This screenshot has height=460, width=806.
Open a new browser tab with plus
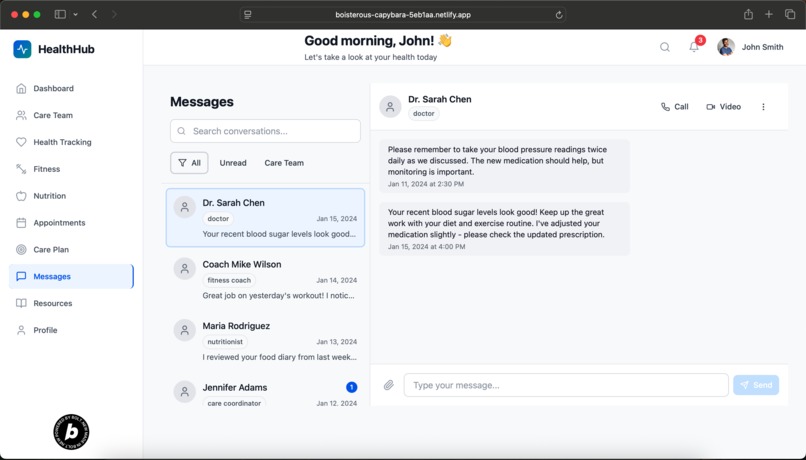pyautogui.click(x=768, y=14)
